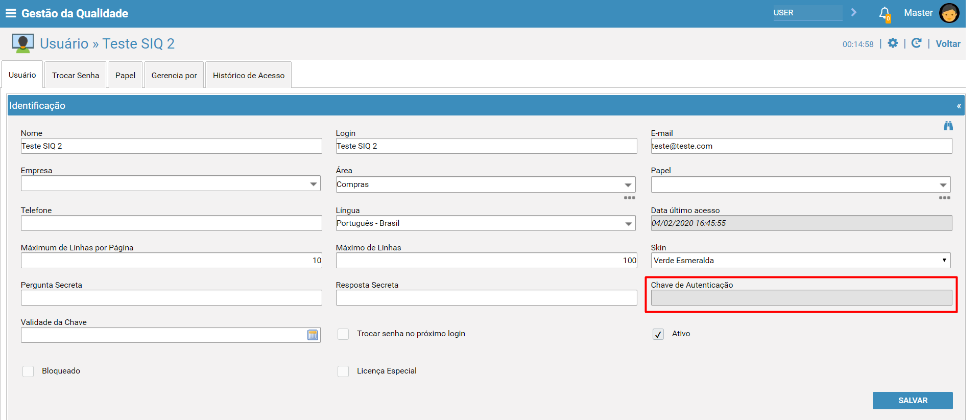Viewport: 980px width, 420px height.
Task: Click the Voltar link
Action: point(948,44)
